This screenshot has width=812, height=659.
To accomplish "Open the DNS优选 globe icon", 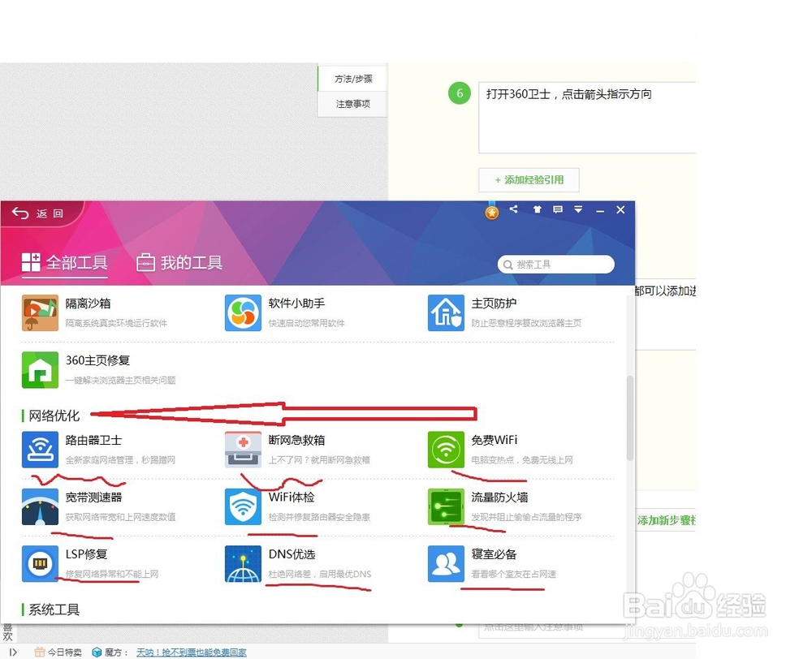I will [243, 564].
